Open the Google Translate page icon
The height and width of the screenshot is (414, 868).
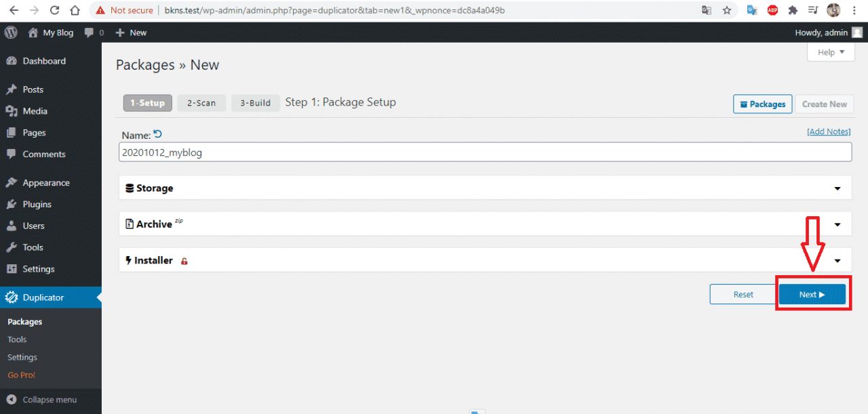[x=707, y=10]
